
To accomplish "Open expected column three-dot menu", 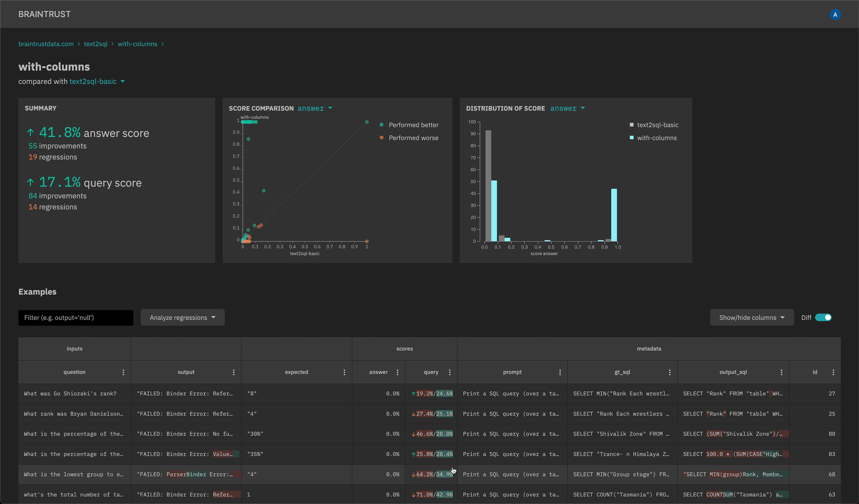I will [x=344, y=372].
